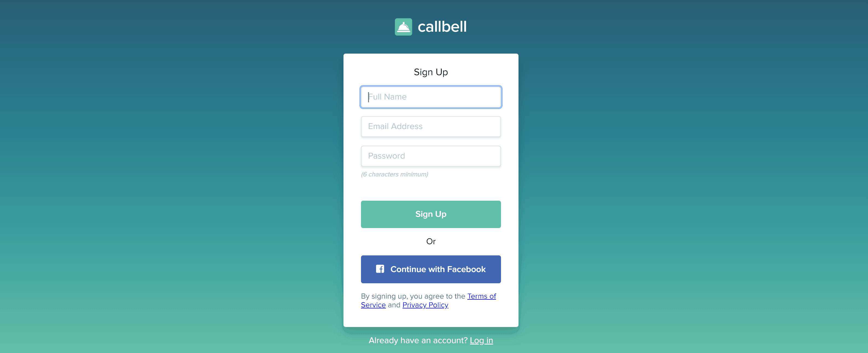Click the Sign Up heading text
The height and width of the screenshot is (353, 868).
point(431,71)
